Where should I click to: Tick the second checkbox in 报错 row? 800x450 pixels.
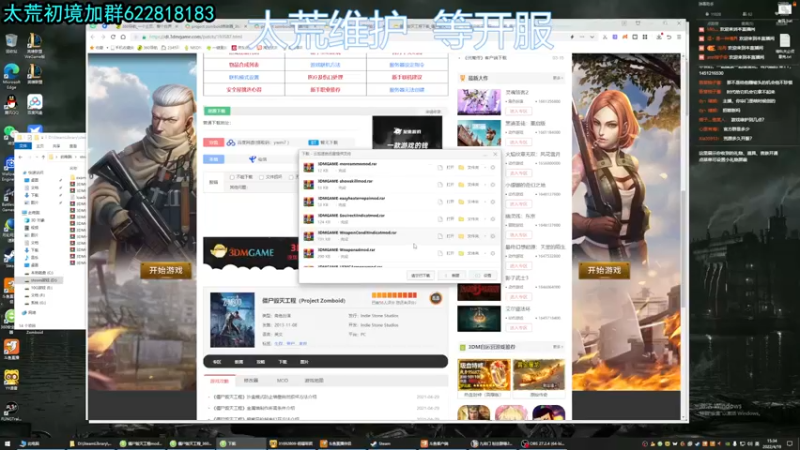pyautogui.click(x=261, y=178)
